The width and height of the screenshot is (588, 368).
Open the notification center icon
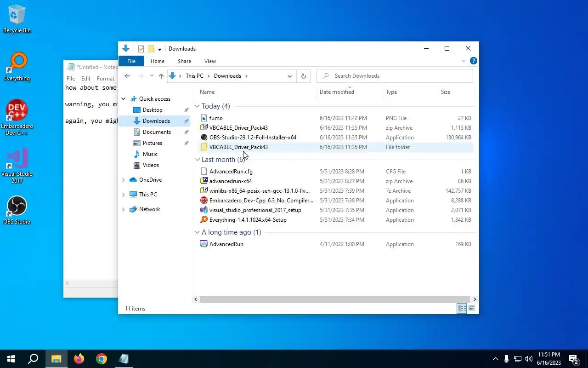[574, 359]
